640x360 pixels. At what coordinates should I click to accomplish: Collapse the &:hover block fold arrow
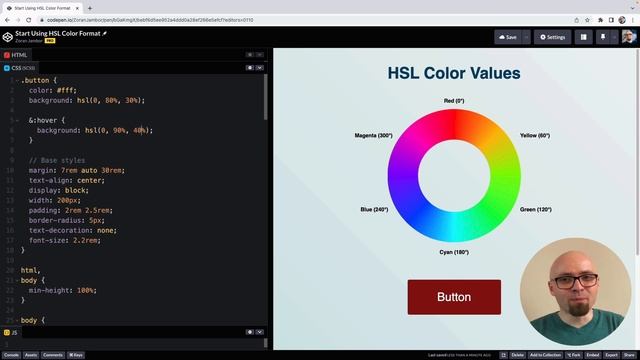coord(17,121)
